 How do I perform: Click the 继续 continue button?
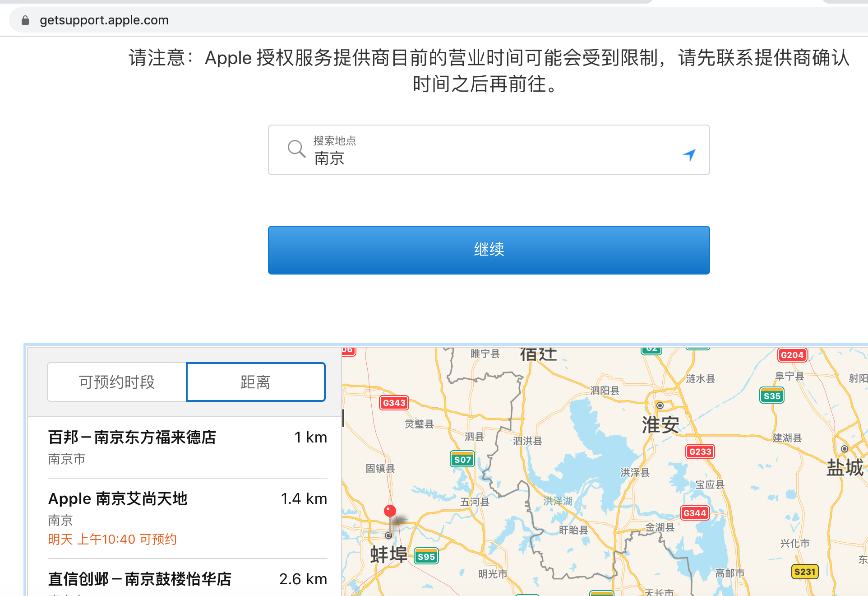(489, 250)
